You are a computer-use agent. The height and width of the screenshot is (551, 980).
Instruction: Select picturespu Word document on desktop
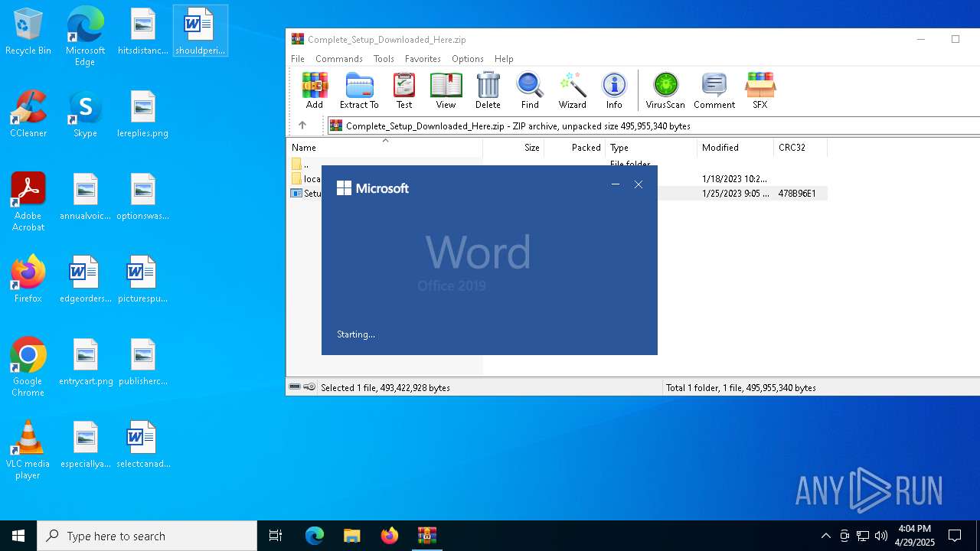[142, 279]
